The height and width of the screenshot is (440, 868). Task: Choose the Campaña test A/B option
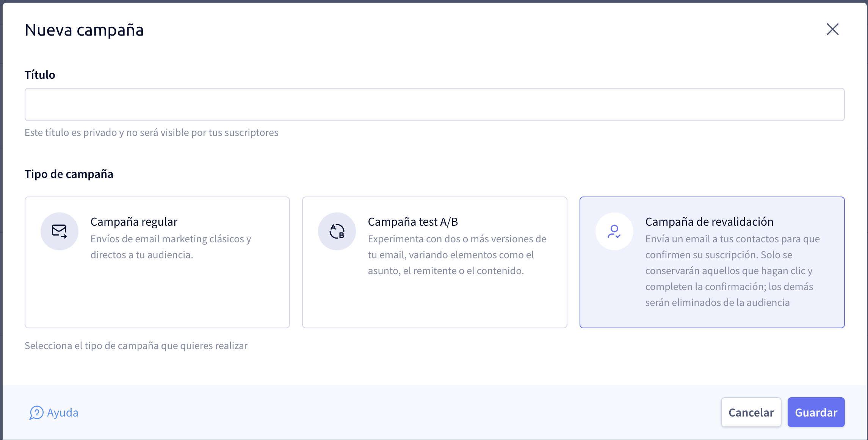(434, 262)
